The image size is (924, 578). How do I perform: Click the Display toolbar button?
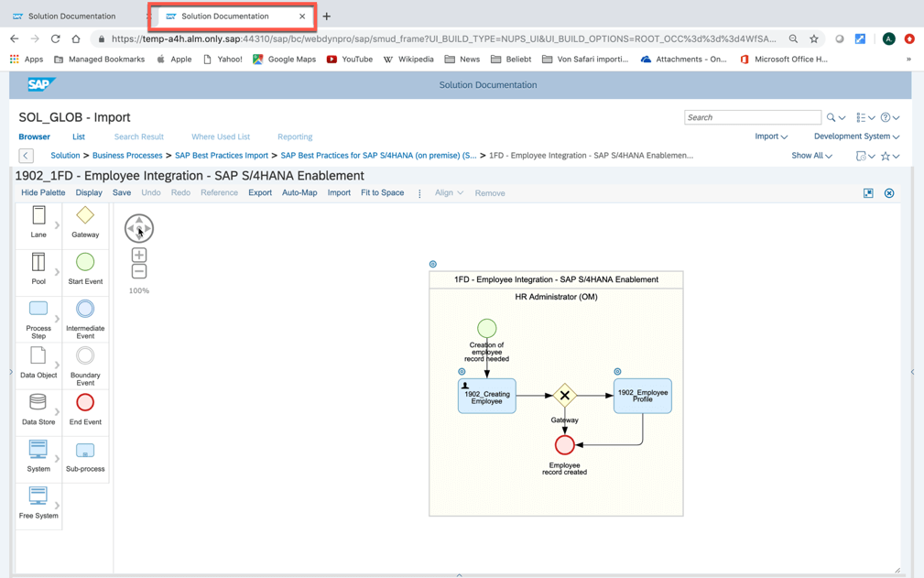[89, 192]
